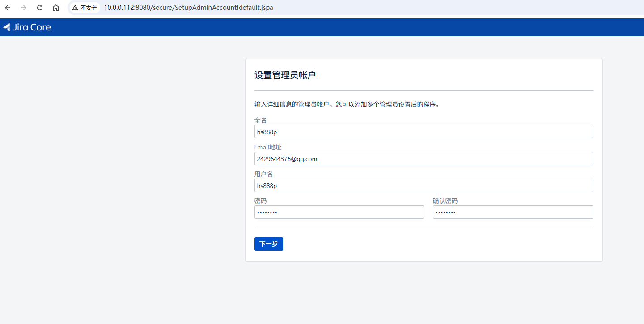The height and width of the screenshot is (324, 644).
Task: Go to the browser home page
Action: pos(56,8)
